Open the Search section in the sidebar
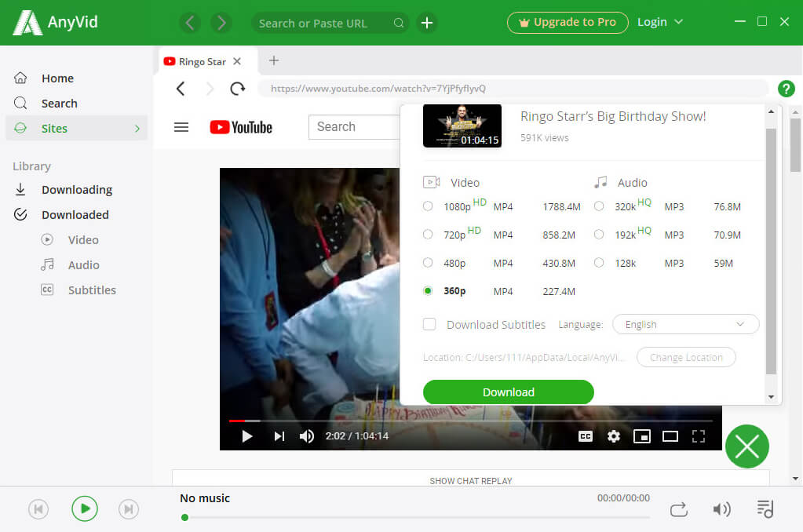Screen dimensions: 803x532 pyautogui.click(x=60, y=104)
